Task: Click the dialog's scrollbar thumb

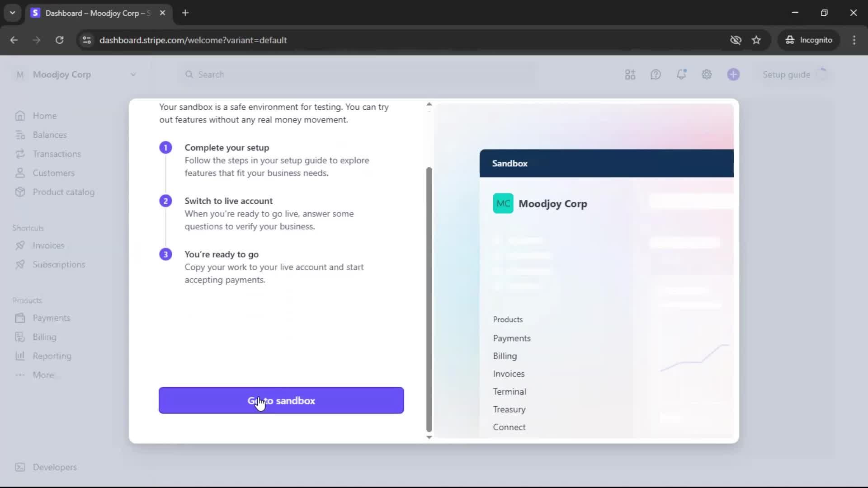Action: pos(429,298)
